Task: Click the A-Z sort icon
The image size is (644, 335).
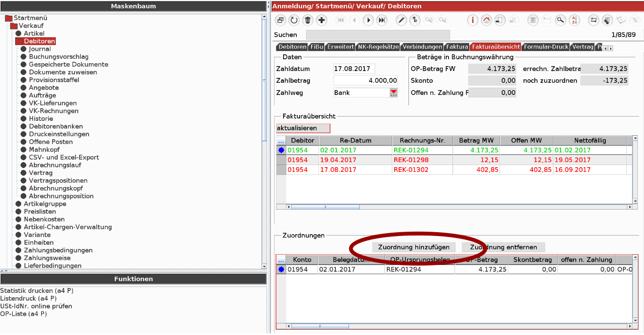Action: pos(574,20)
